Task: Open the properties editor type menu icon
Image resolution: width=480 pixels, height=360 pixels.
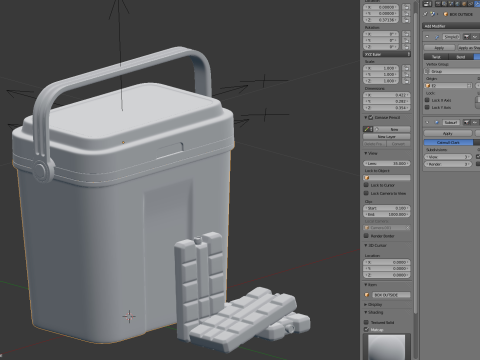Action: [427, 4]
